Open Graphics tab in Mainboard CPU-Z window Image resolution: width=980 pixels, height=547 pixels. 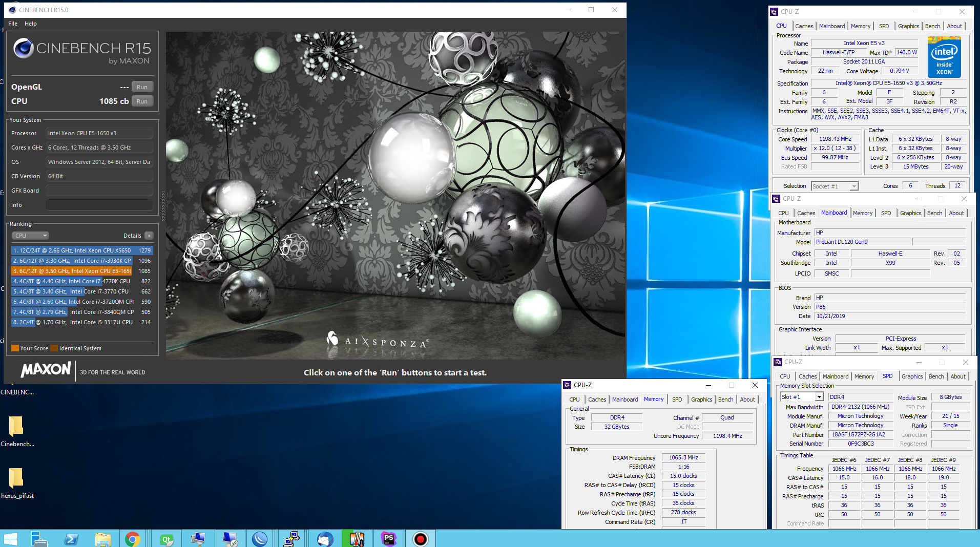click(910, 213)
